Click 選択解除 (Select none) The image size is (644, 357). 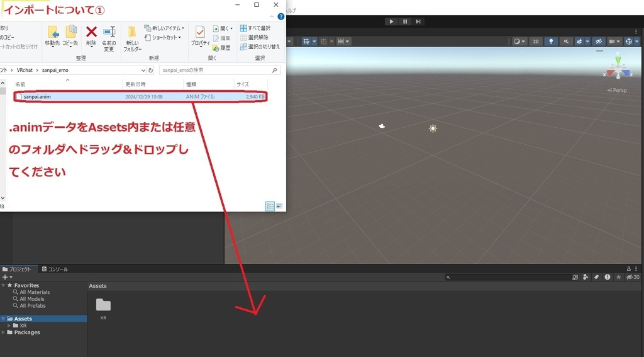click(254, 37)
